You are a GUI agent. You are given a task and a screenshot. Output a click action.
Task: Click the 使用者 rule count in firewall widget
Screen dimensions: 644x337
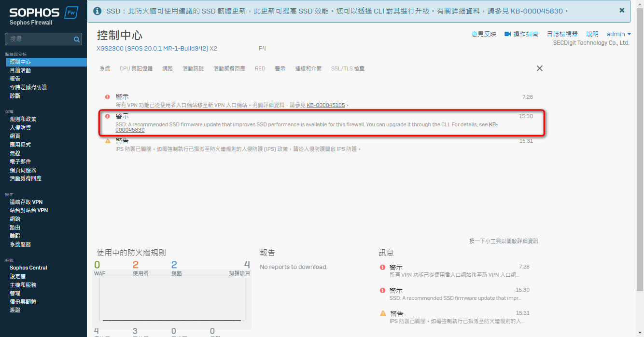point(136,265)
